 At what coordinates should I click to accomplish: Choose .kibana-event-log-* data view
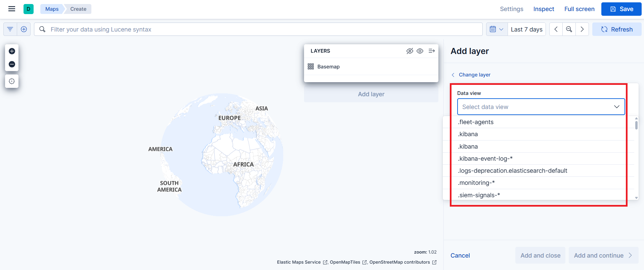[538, 159]
